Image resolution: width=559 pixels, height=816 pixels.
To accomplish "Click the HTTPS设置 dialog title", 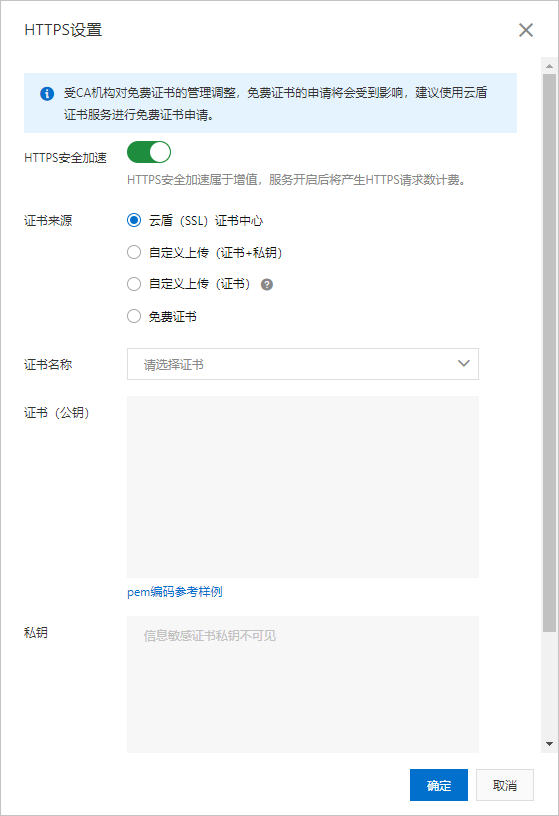I will (63, 30).
